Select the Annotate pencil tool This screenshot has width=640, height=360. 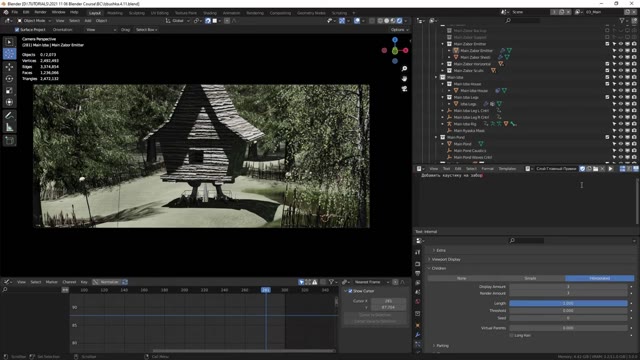pyautogui.click(x=9, y=116)
